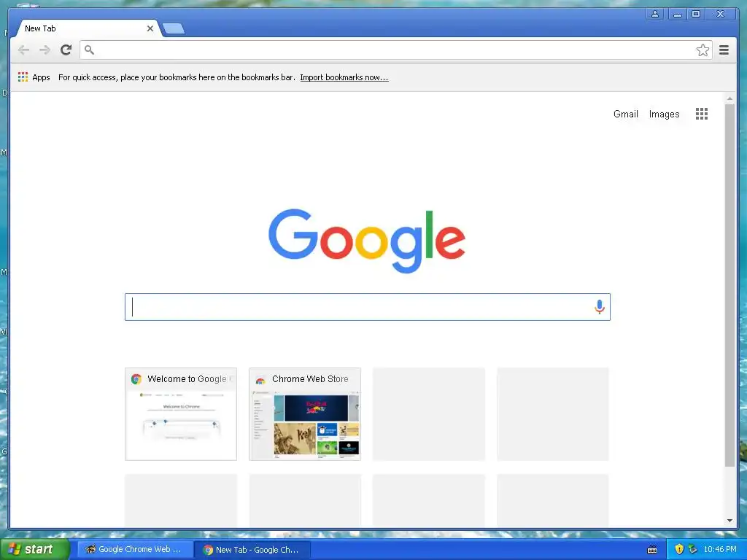Start voice search with the microphone icon

[x=600, y=307]
